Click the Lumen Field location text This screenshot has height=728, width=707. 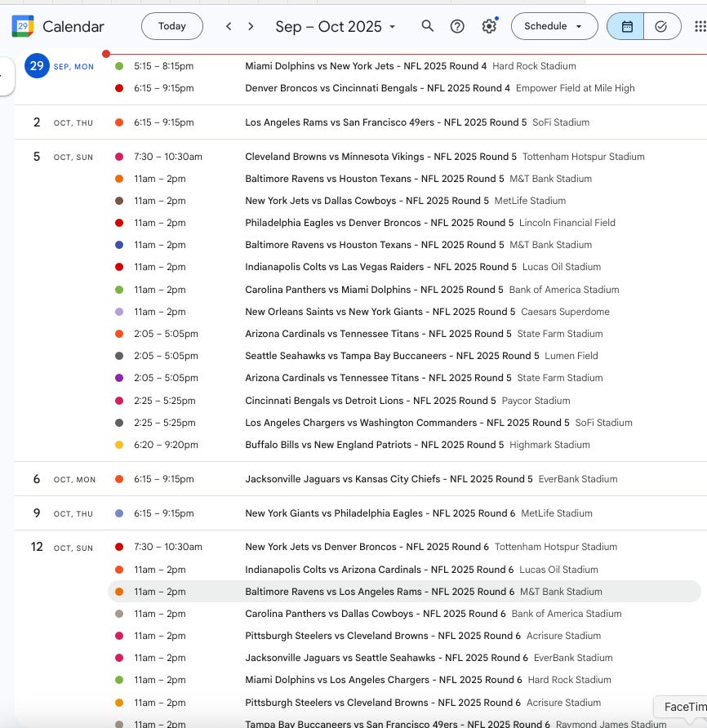coord(571,356)
